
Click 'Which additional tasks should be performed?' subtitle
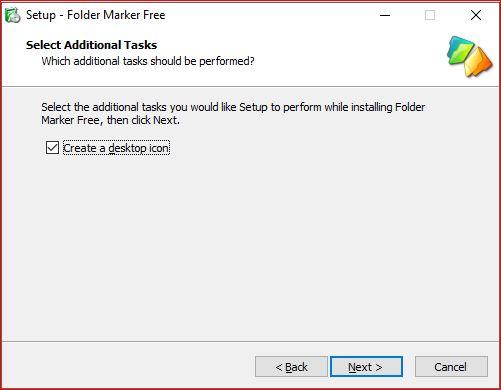click(x=148, y=61)
